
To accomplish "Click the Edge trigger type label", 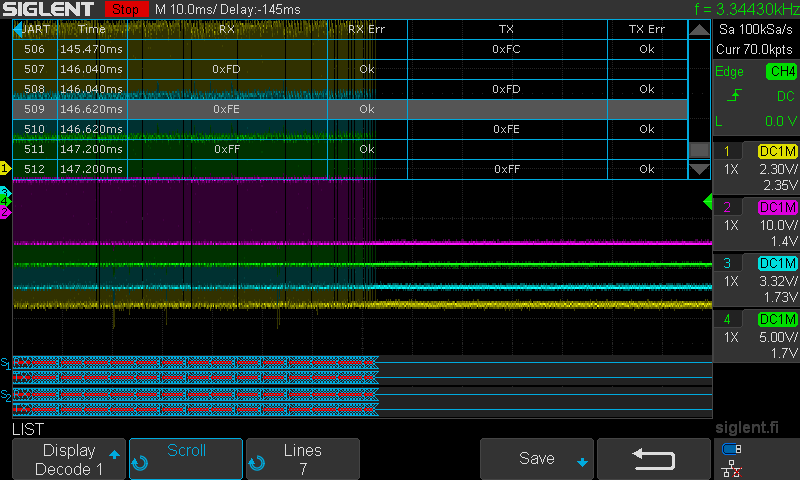I will (x=729, y=72).
